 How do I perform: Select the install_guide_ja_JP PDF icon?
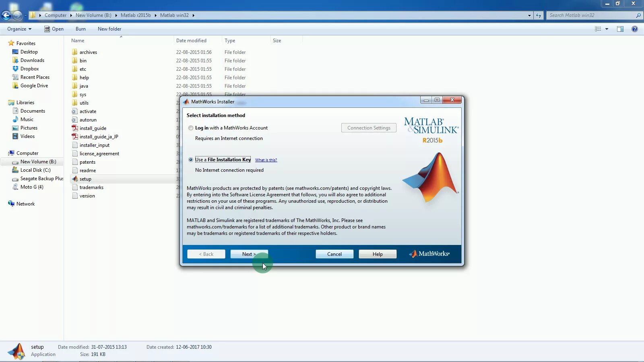75,137
